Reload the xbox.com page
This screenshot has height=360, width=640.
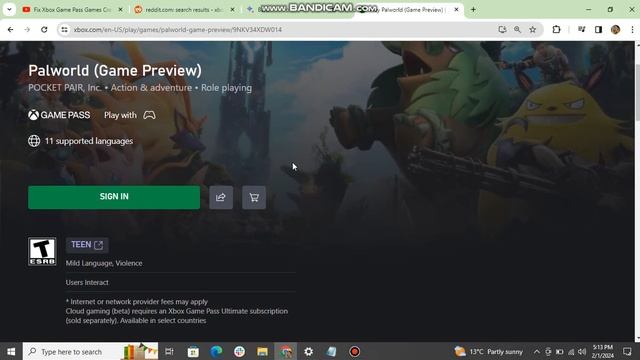[44, 29]
